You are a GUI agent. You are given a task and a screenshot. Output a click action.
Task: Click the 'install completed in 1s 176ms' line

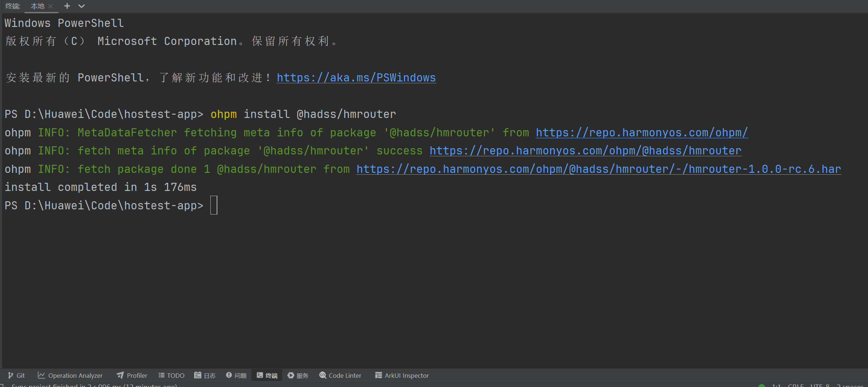[101, 187]
